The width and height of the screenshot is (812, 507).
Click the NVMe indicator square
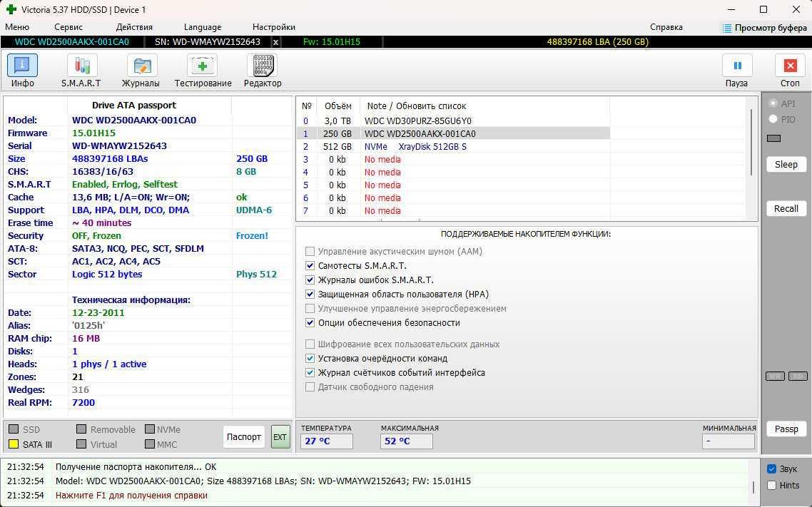click(150, 429)
